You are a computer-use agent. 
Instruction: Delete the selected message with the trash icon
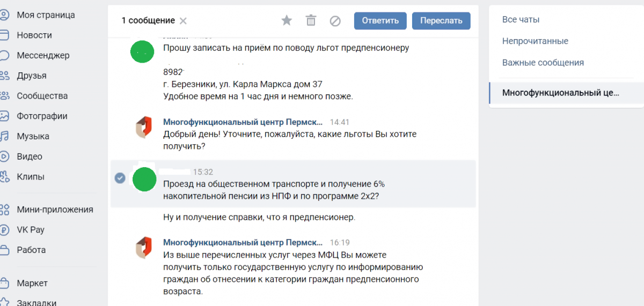[x=311, y=21]
